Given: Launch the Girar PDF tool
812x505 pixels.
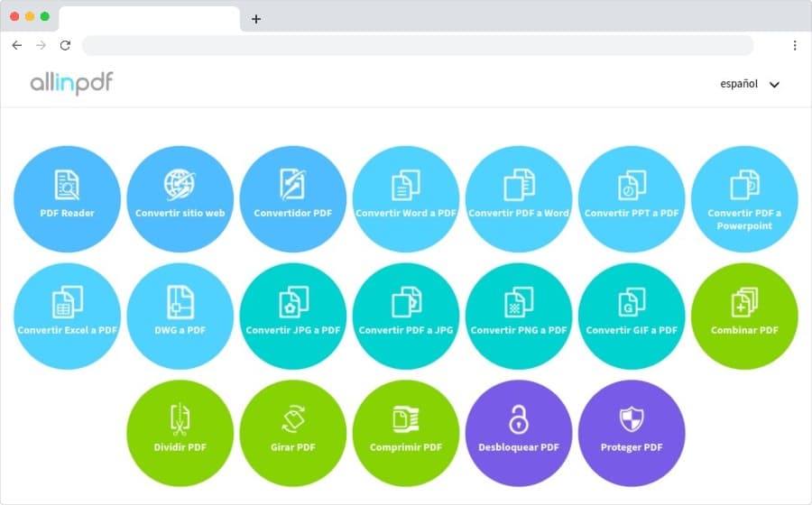Looking at the screenshot, I should pyautogui.click(x=292, y=433).
